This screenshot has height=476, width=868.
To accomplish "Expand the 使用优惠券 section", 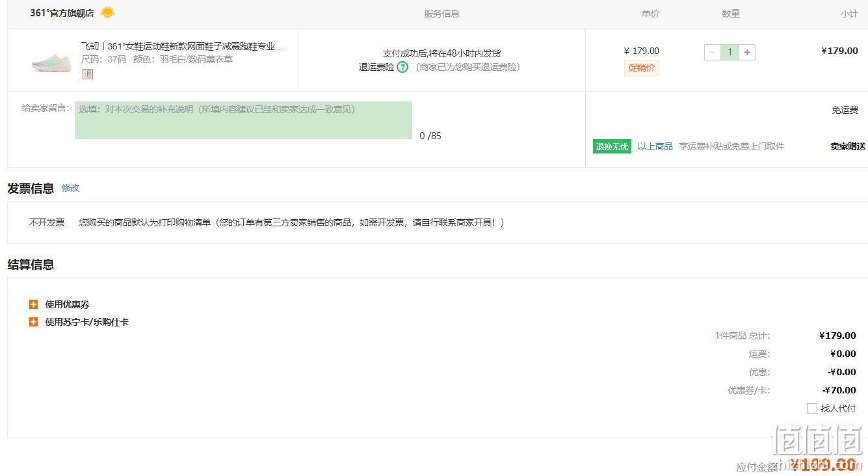I will (x=34, y=304).
